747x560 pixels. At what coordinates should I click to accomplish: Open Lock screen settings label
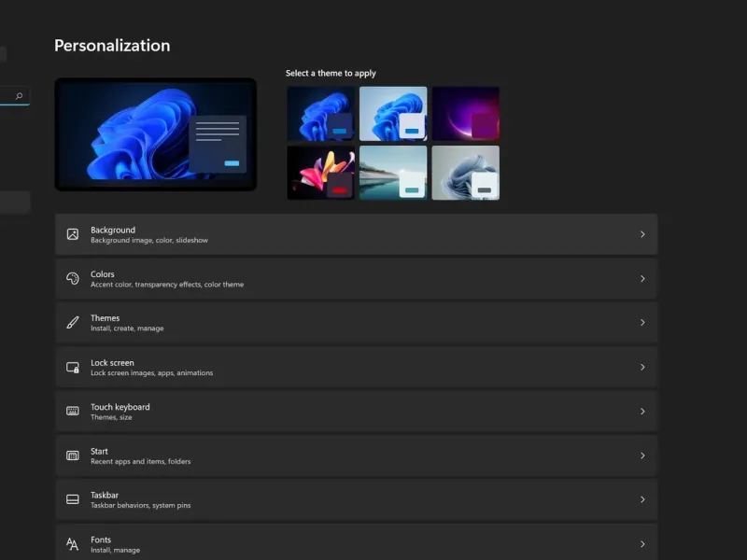tap(112, 363)
